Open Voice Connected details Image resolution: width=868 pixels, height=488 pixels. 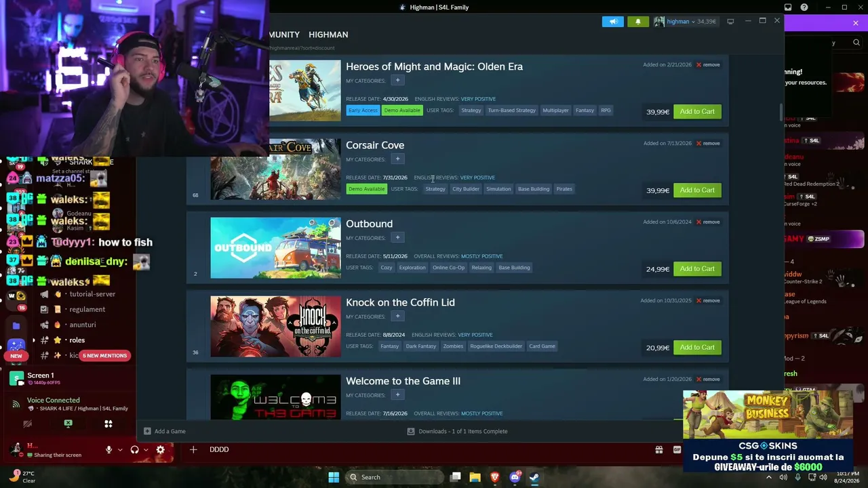(x=53, y=401)
